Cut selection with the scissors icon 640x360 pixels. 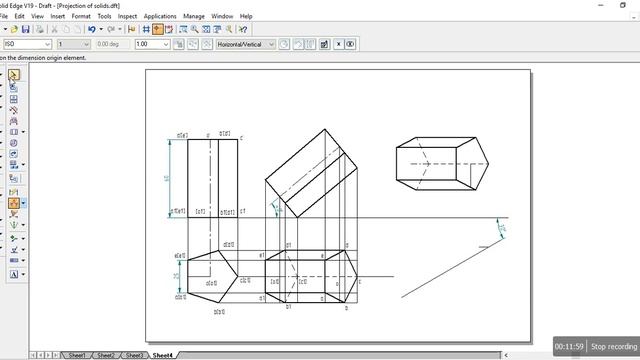pyautogui.click(x=54, y=29)
